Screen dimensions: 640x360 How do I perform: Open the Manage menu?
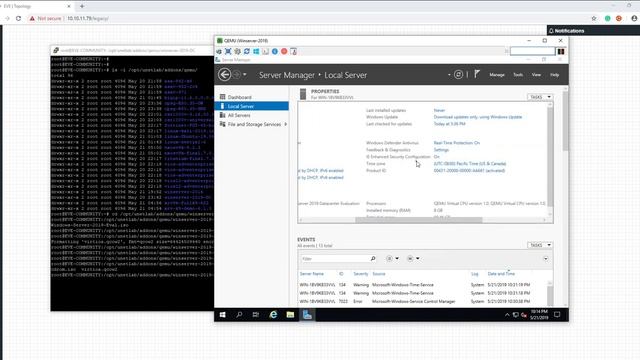pos(497,75)
